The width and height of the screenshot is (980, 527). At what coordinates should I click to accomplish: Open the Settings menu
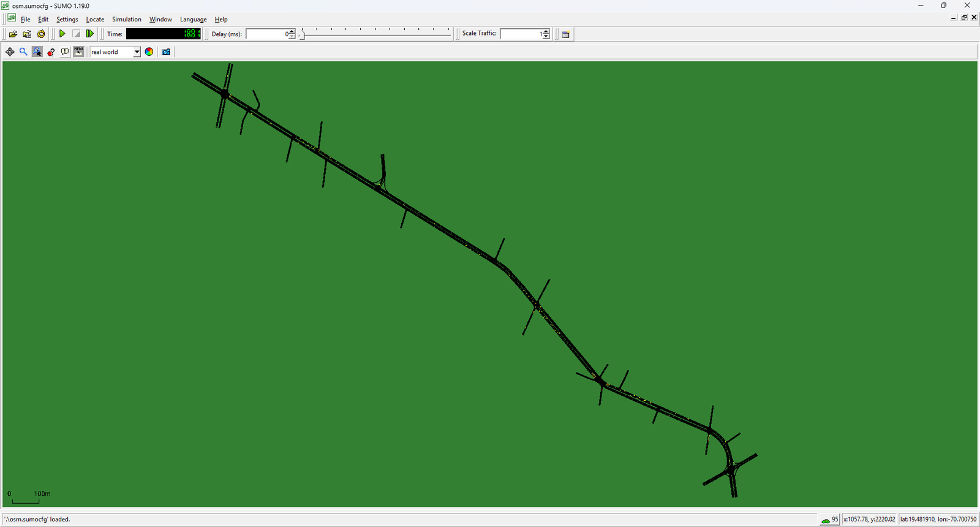67,20
